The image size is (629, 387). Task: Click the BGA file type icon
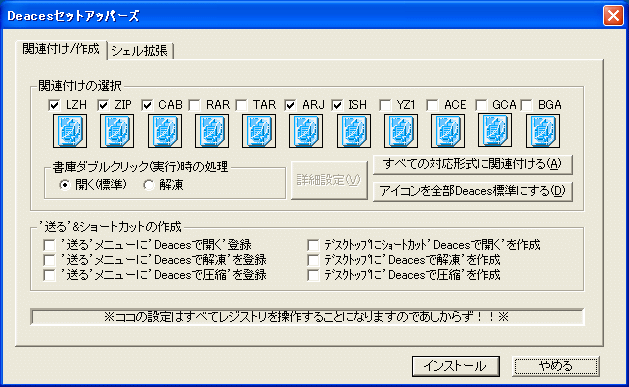(543, 131)
